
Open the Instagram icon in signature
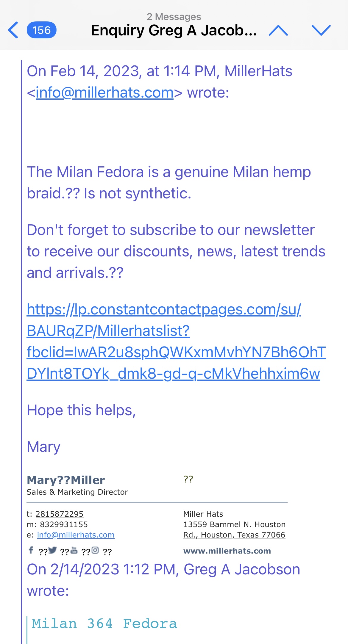(95, 550)
